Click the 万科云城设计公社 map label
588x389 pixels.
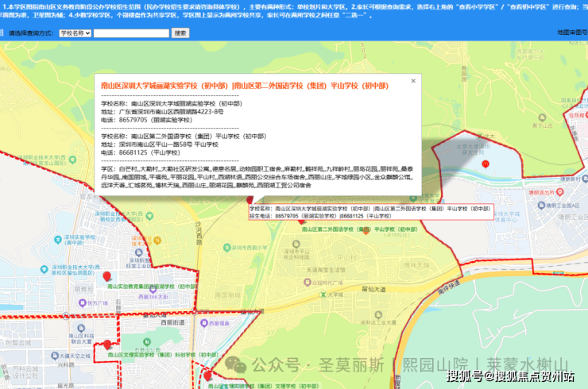[x=25, y=372]
